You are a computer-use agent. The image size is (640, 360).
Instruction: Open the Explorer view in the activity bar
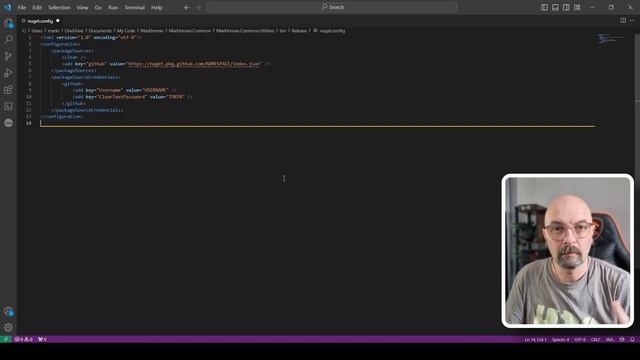[x=8, y=23]
